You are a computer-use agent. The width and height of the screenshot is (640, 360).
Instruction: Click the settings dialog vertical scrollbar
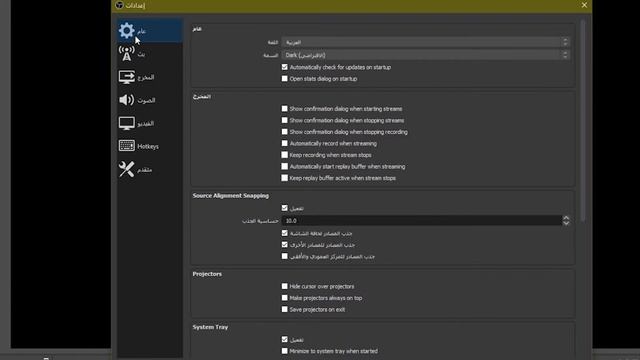click(x=582, y=121)
